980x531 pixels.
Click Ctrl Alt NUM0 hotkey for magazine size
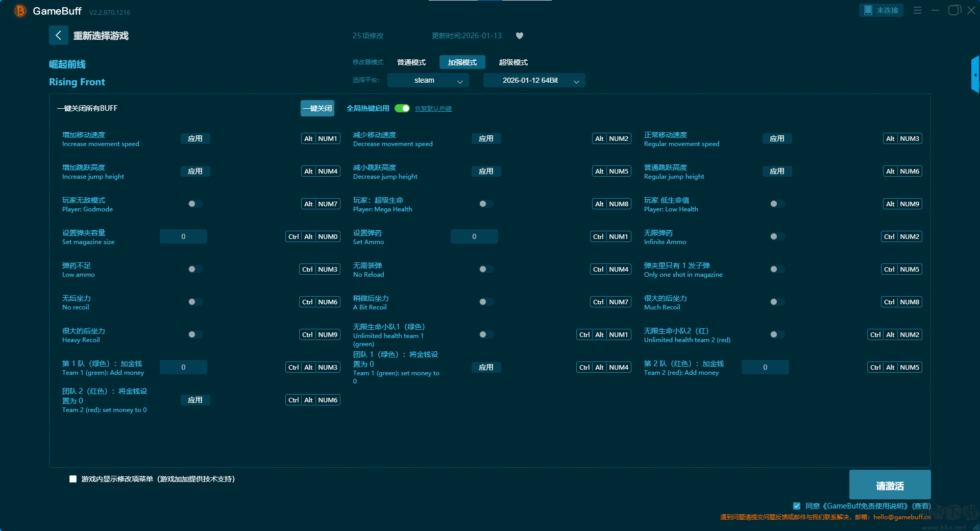click(x=313, y=236)
